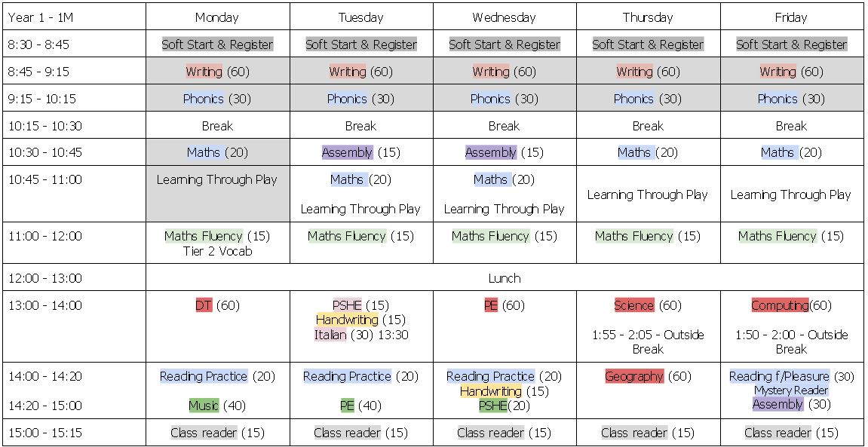Click the Monday column header
The height and width of the screenshot is (447, 868).
(216, 17)
